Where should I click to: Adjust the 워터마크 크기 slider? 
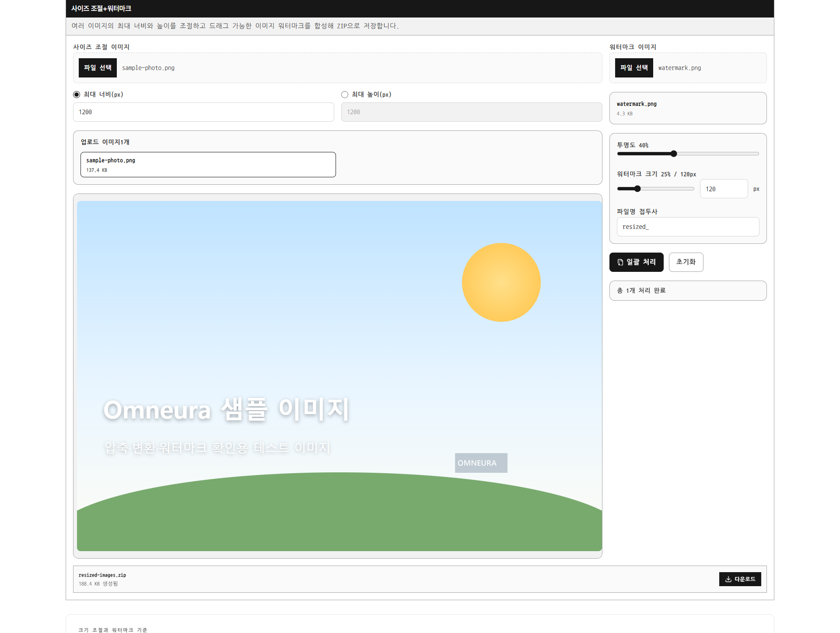tap(655, 189)
